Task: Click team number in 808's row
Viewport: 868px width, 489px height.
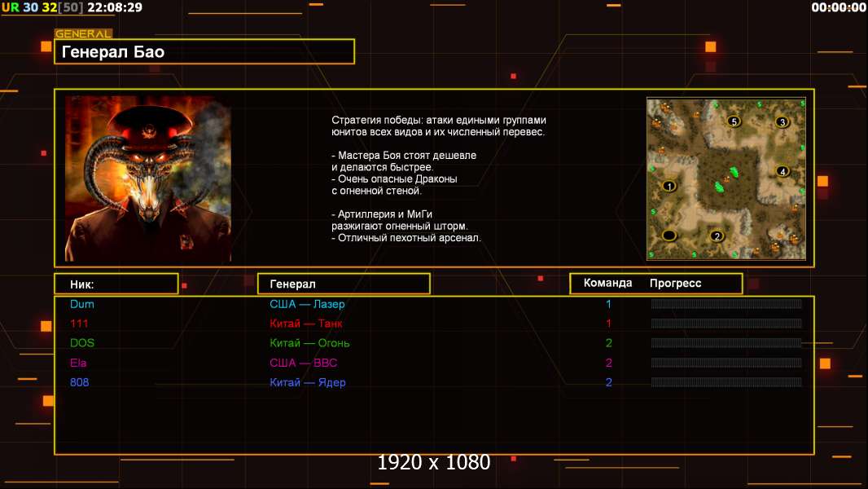Action: (608, 382)
